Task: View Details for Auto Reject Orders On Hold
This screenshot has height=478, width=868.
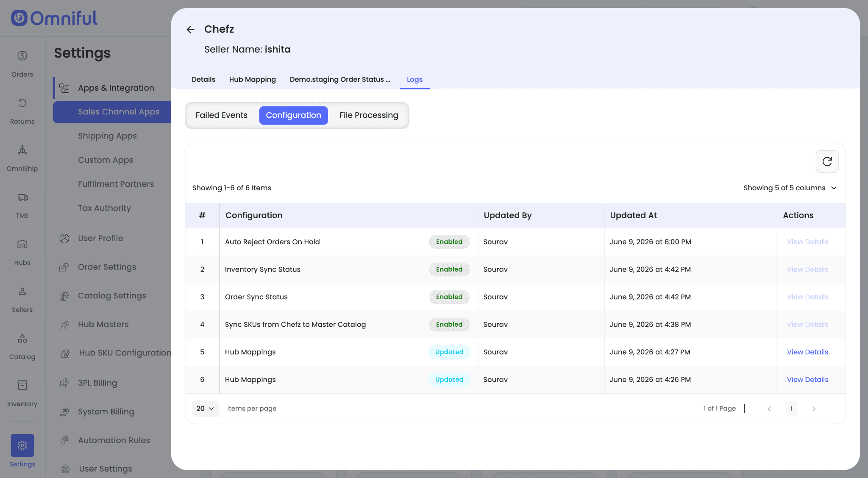Action: tap(807, 242)
